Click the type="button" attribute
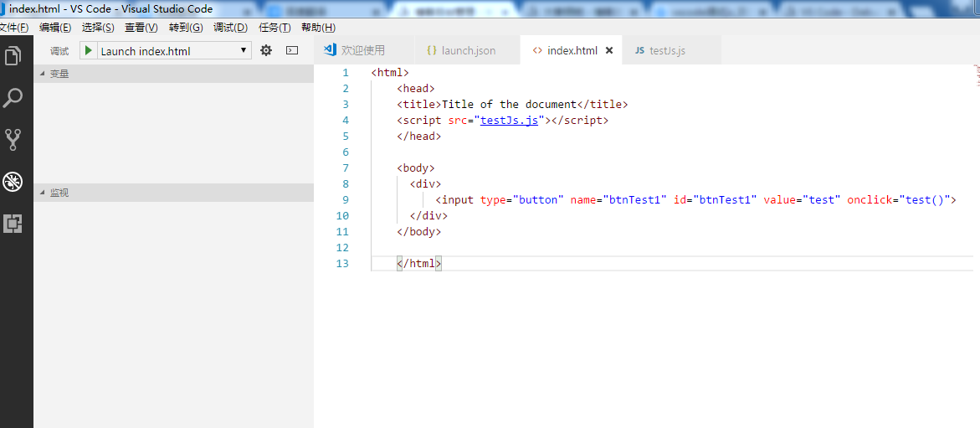 pos(522,199)
